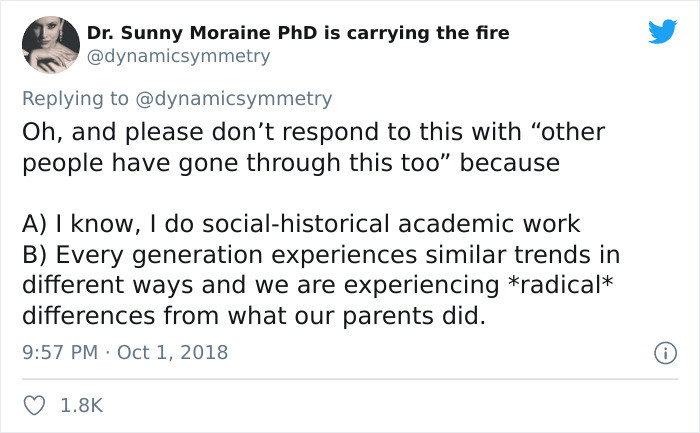Click the Twitter bird logo
700x433 pixels.
[x=662, y=32]
